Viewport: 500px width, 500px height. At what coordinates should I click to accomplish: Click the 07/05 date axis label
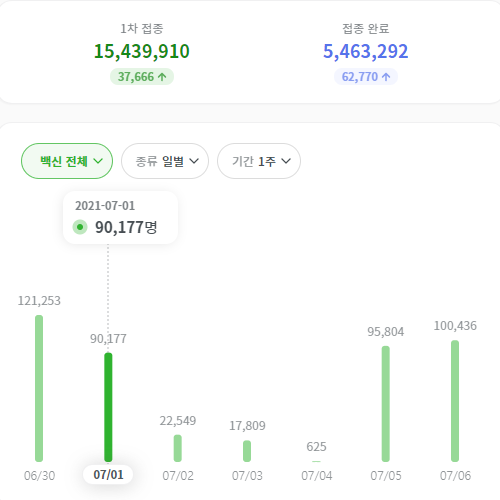386,476
